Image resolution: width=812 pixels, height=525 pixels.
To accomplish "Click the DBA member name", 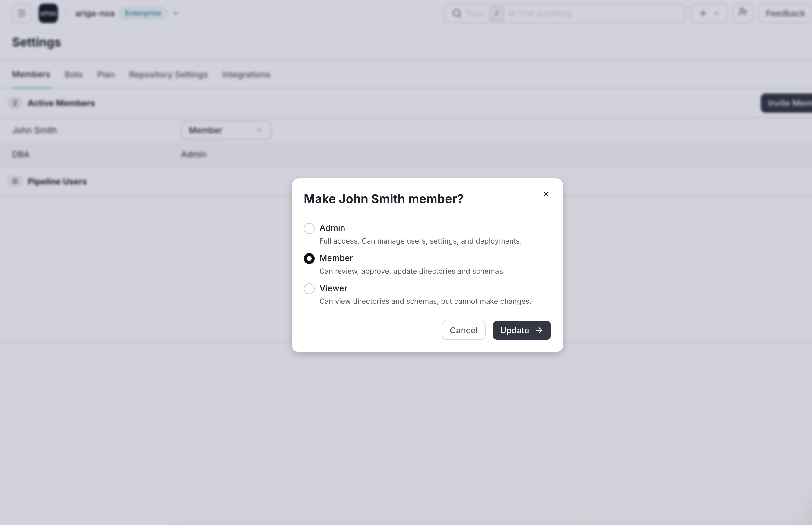I will click(21, 154).
